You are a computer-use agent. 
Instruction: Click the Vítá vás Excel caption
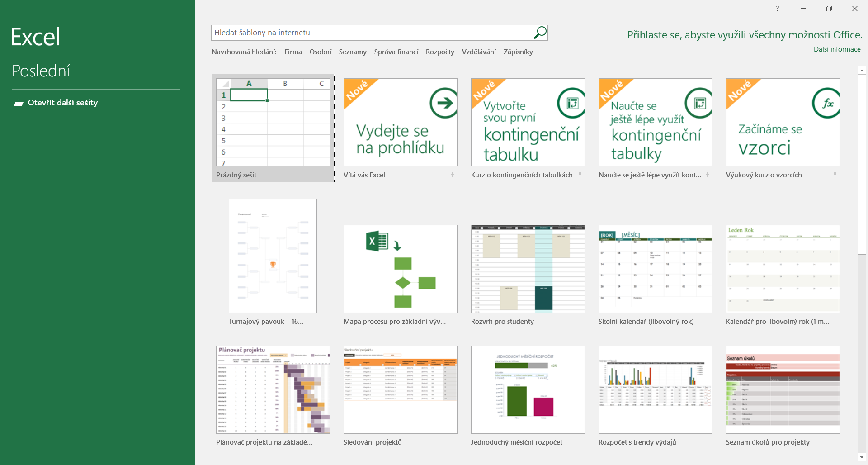point(364,175)
